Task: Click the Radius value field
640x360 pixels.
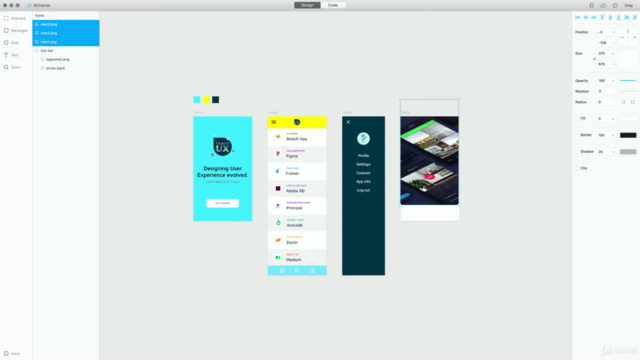Action: 605,102
